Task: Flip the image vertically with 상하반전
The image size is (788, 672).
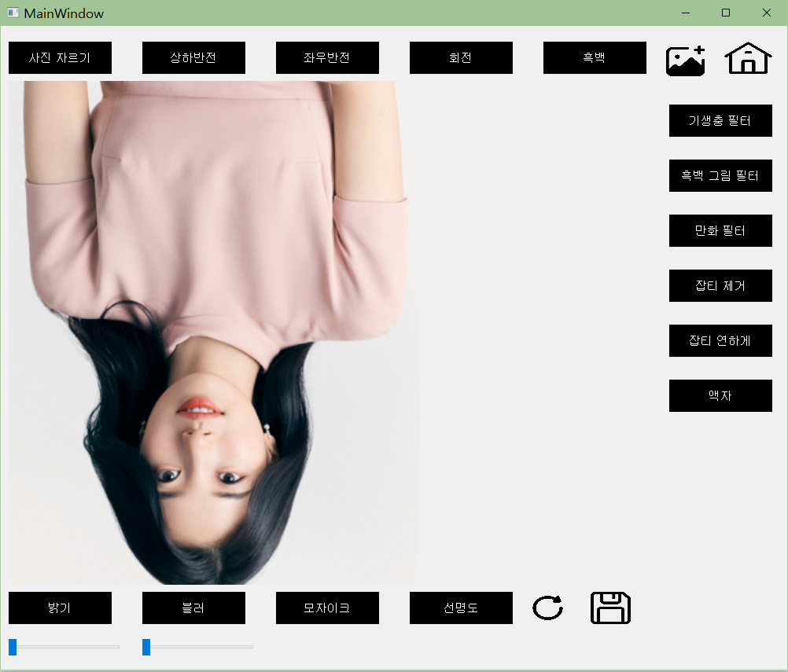Action: (193, 57)
